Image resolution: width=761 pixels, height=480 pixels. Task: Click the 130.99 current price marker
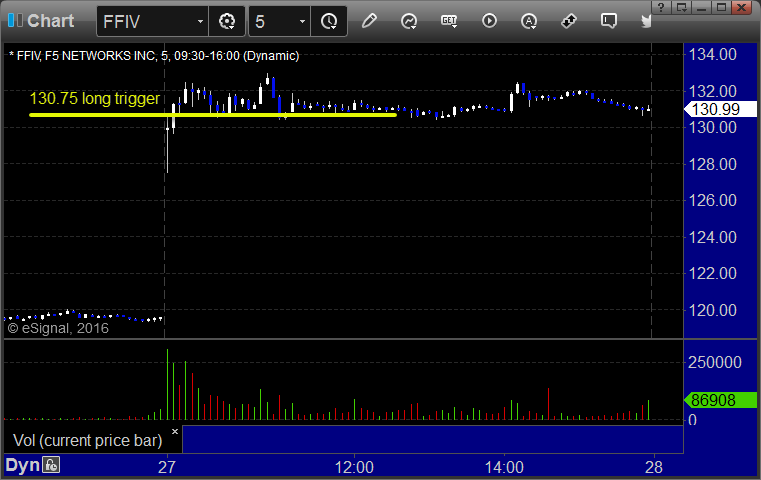coord(720,109)
